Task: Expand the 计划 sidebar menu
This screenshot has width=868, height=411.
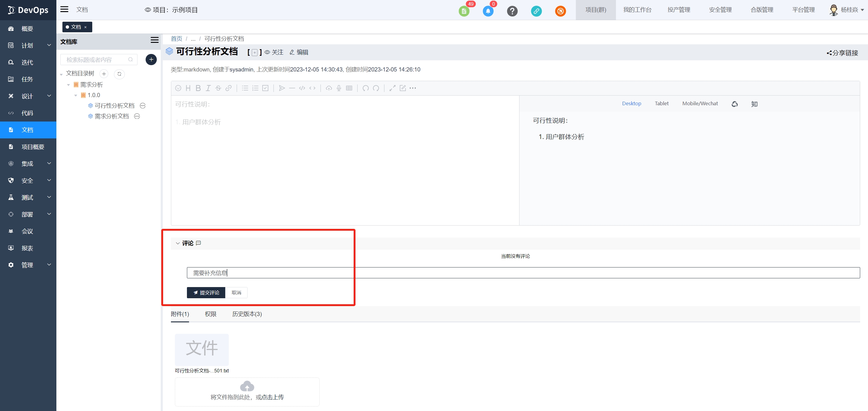Action: [x=28, y=46]
